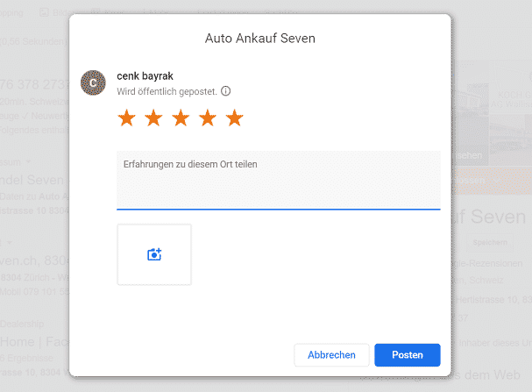
Task: Submit the review with Posten
Action: [x=408, y=355]
